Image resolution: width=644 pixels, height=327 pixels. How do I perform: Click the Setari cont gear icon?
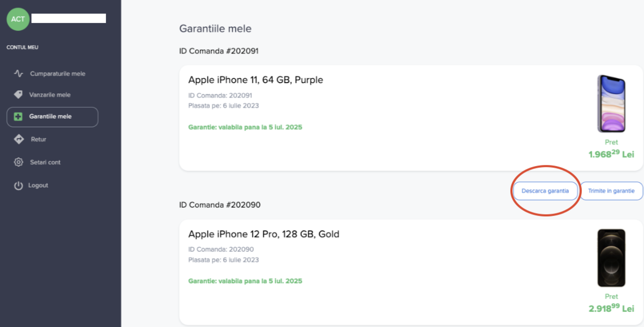pos(18,162)
